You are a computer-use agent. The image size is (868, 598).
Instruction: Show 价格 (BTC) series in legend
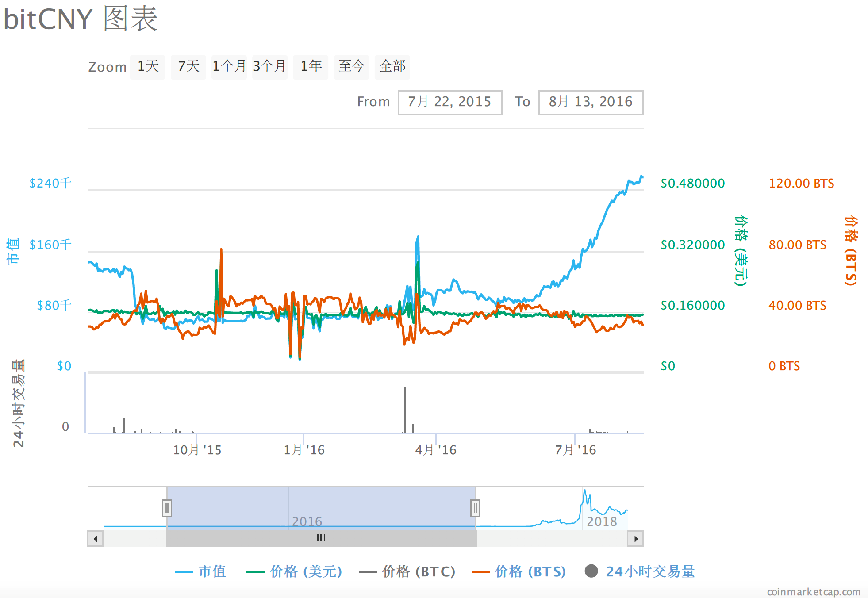click(418, 571)
